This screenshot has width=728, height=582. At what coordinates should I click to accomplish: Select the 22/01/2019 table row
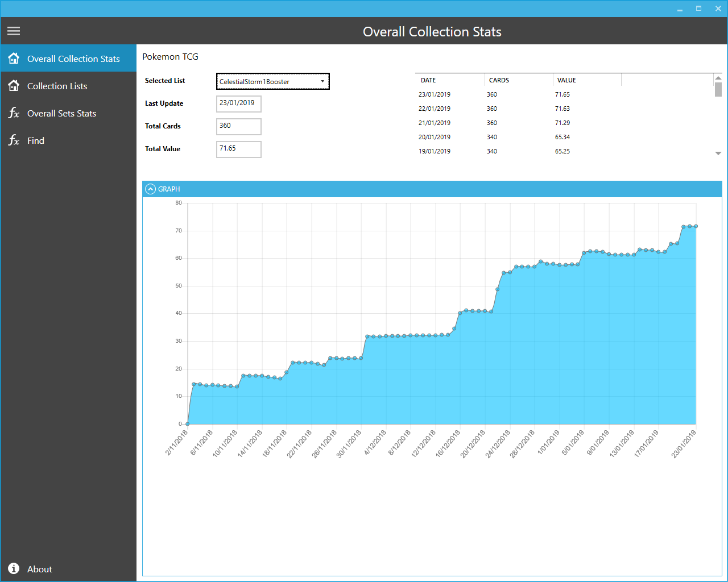pos(564,109)
